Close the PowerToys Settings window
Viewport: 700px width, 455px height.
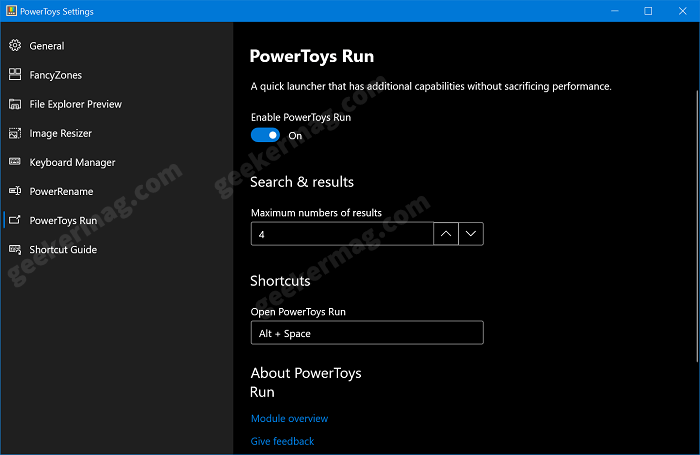click(683, 11)
